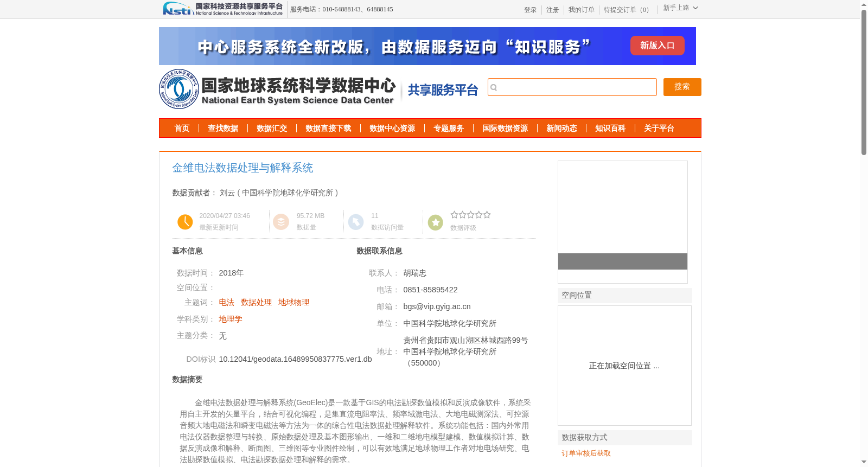The height and width of the screenshot is (467, 868).
Task: Open the 首页 menu item
Action: tap(182, 129)
